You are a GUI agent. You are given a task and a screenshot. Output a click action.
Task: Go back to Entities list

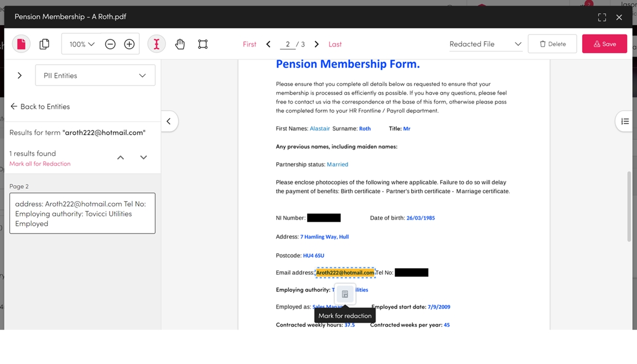click(x=39, y=106)
